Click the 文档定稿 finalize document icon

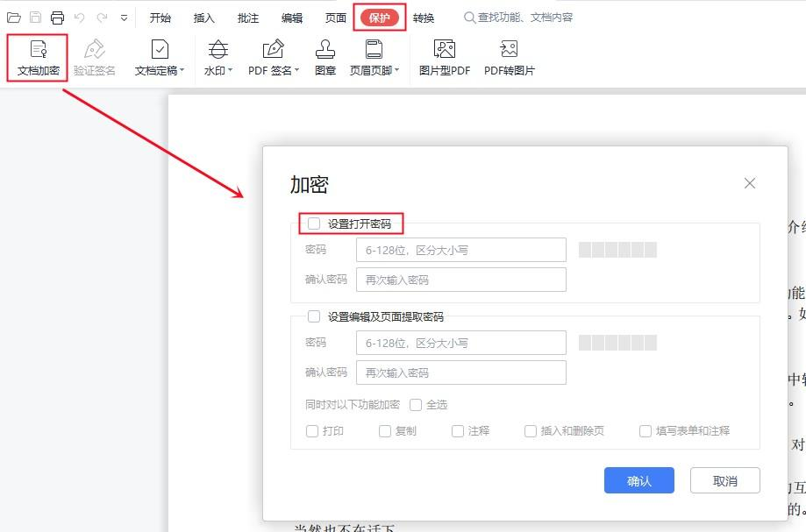(160, 49)
